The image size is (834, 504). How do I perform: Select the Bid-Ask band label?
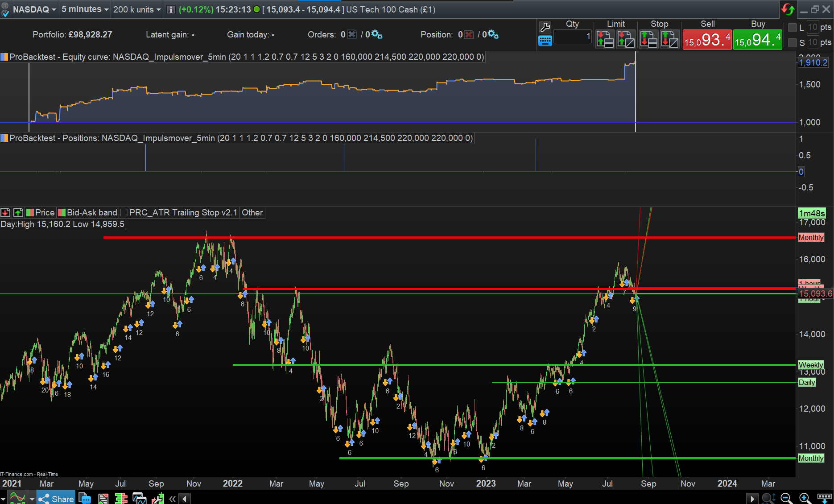coord(92,213)
